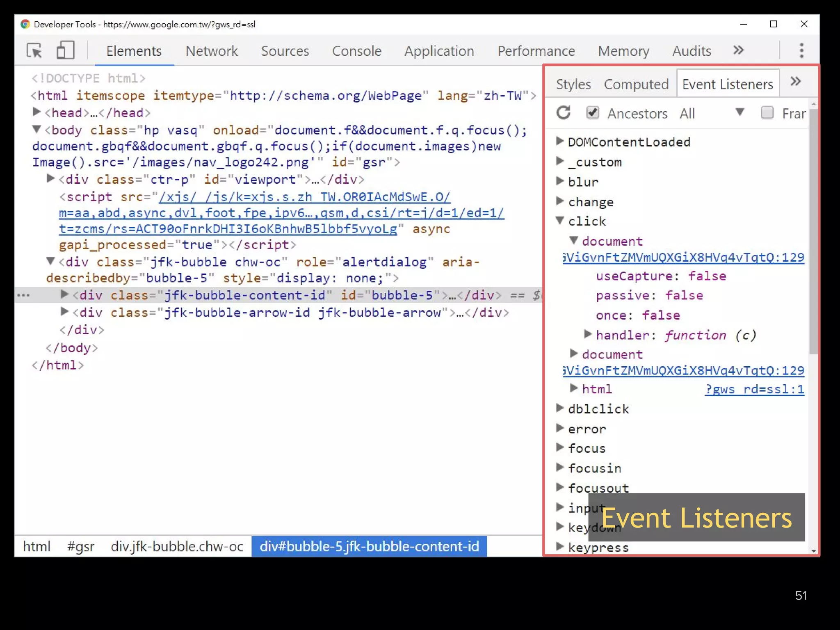Show more sidebar panes chevron

coord(796,82)
